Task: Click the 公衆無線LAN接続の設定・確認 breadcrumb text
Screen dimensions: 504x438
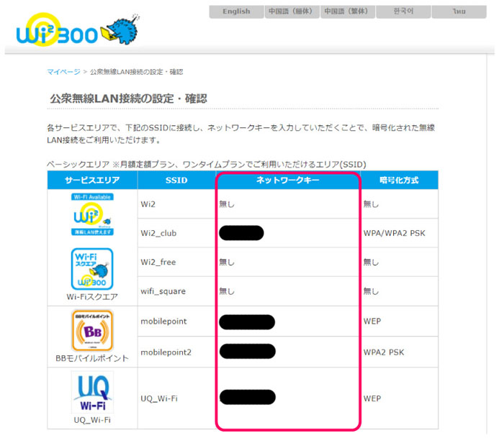Action: pyautogui.click(x=136, y=72)
